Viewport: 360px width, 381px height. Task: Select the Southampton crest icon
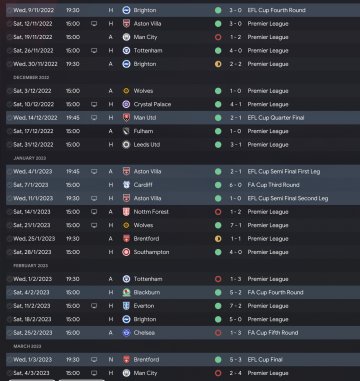point(126,252)
